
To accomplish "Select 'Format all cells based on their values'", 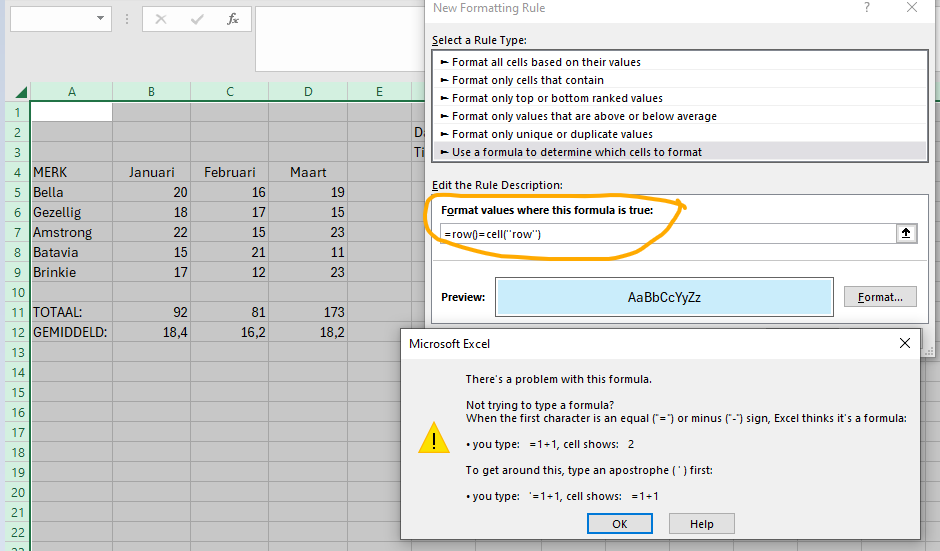I will click(x=679, y=62).
